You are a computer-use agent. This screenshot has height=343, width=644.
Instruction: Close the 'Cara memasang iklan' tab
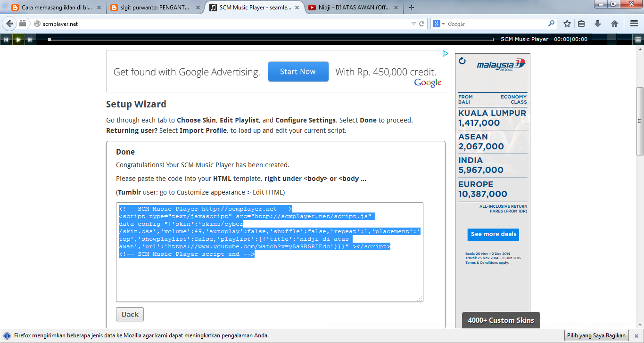click(x=99, y=8)
